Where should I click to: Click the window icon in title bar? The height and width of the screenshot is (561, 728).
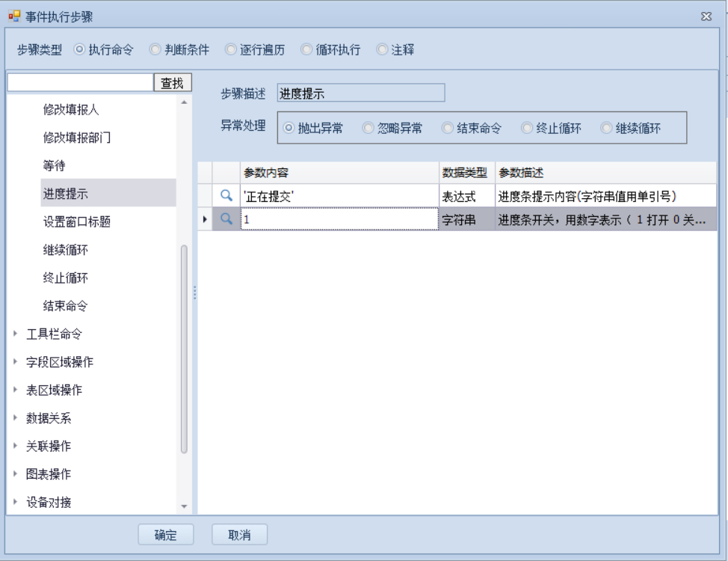(14, 16)
